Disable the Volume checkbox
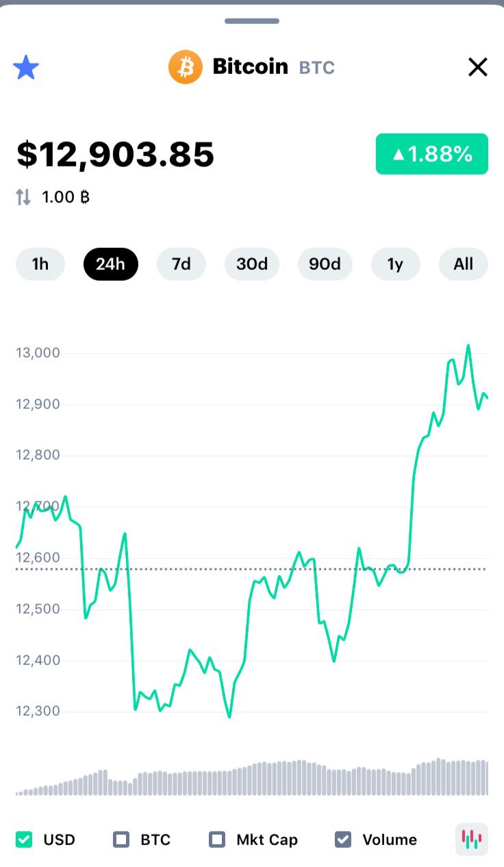This screenshot has width=504, height=867. [343, 840]
